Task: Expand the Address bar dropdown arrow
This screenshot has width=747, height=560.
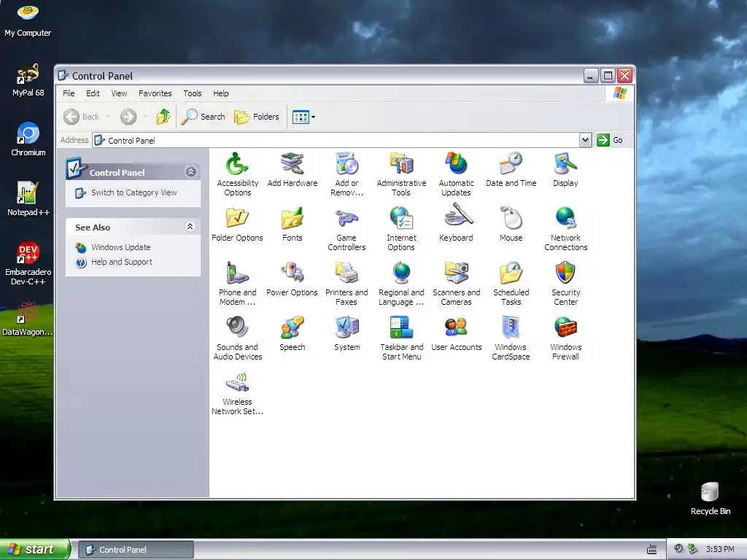Action: (586, 140)
